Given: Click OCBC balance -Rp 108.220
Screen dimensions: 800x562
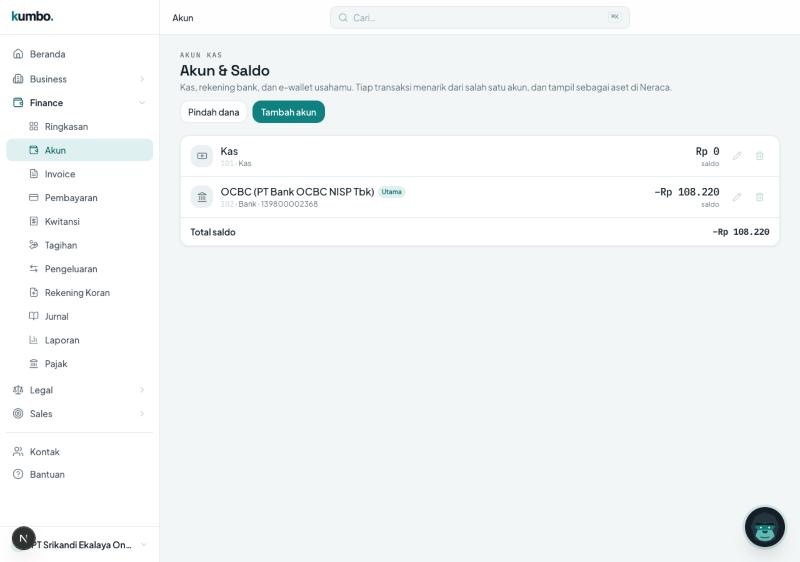Looking at the screenshot, I should 687,192.
